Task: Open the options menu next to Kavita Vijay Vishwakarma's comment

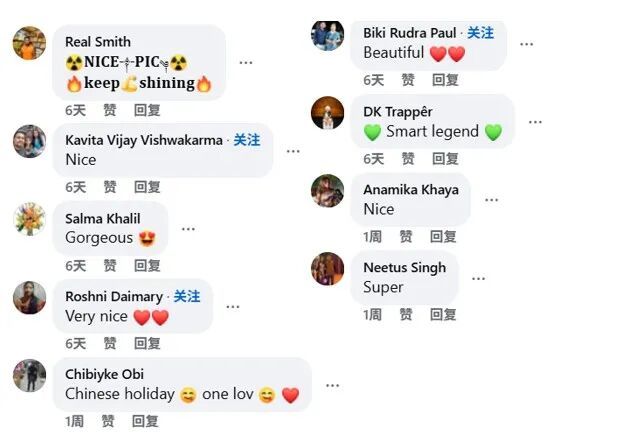Action: pyautogui.click(x=293, y=151)
